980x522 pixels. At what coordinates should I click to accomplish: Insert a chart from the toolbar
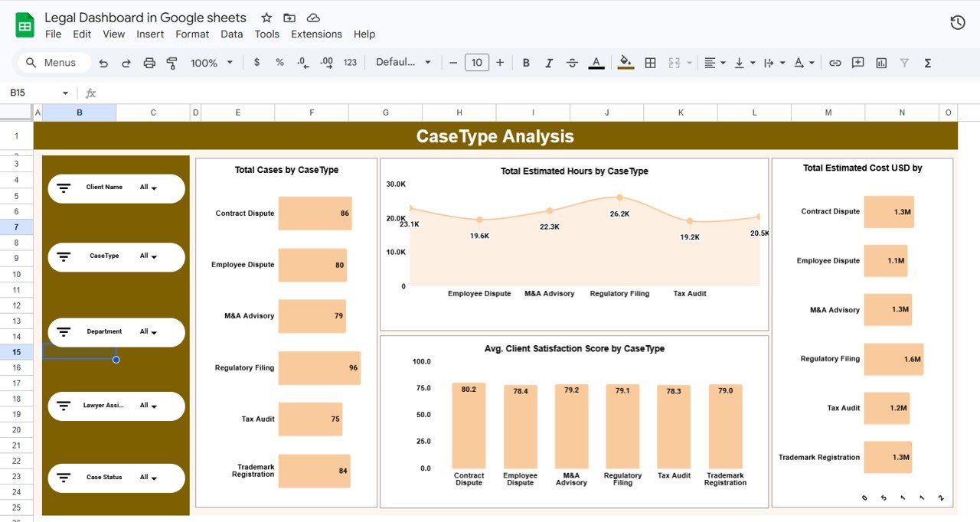point(881,62)
